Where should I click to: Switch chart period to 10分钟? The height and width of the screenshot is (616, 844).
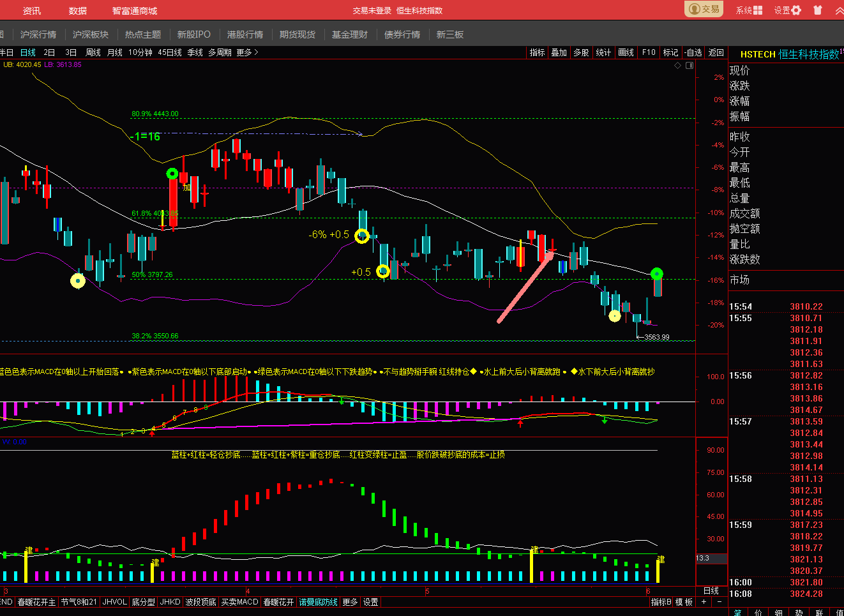pos(140,52)
